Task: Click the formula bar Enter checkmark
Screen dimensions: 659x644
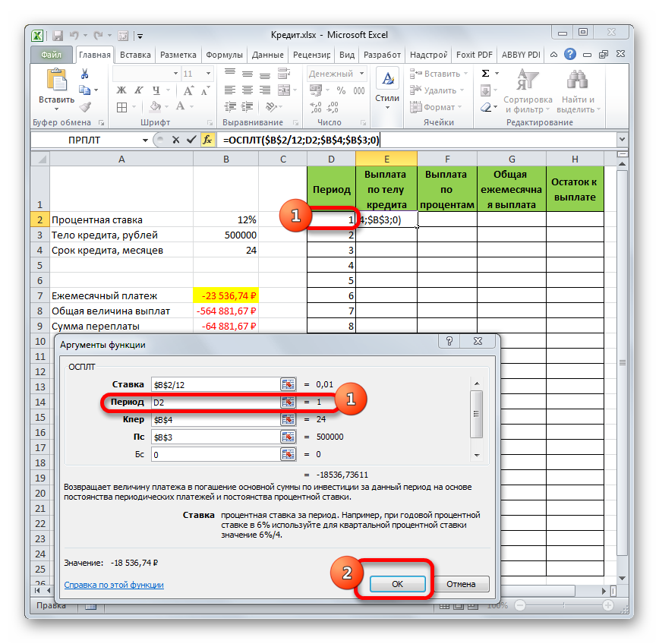Action: [191, 140]
